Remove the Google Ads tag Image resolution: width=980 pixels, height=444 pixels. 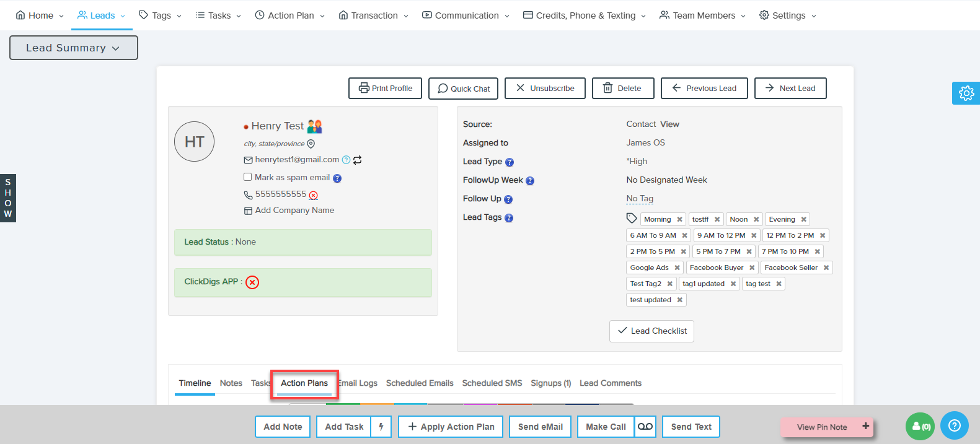pyautogui.click(x=677, y=268)
